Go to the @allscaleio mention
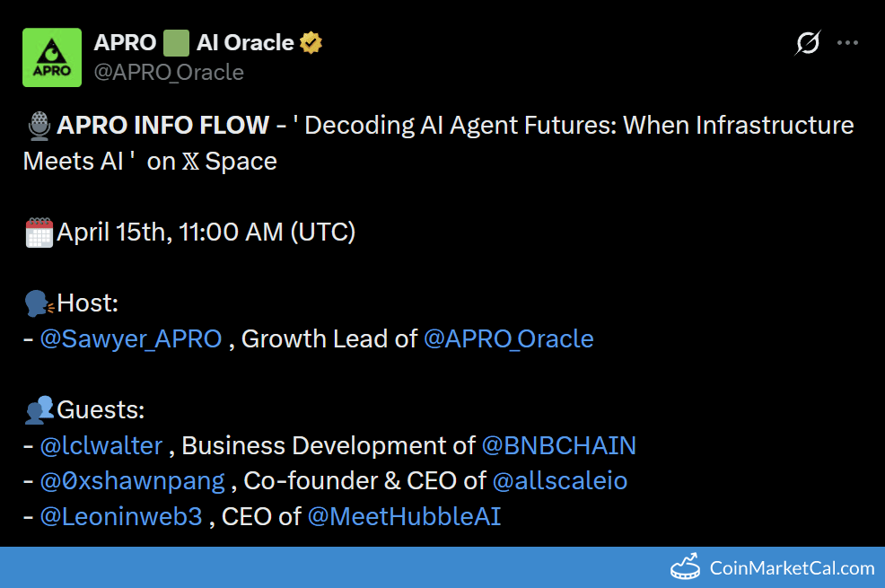The width and height of the screenshot is (885, 588). coord(560,480)
